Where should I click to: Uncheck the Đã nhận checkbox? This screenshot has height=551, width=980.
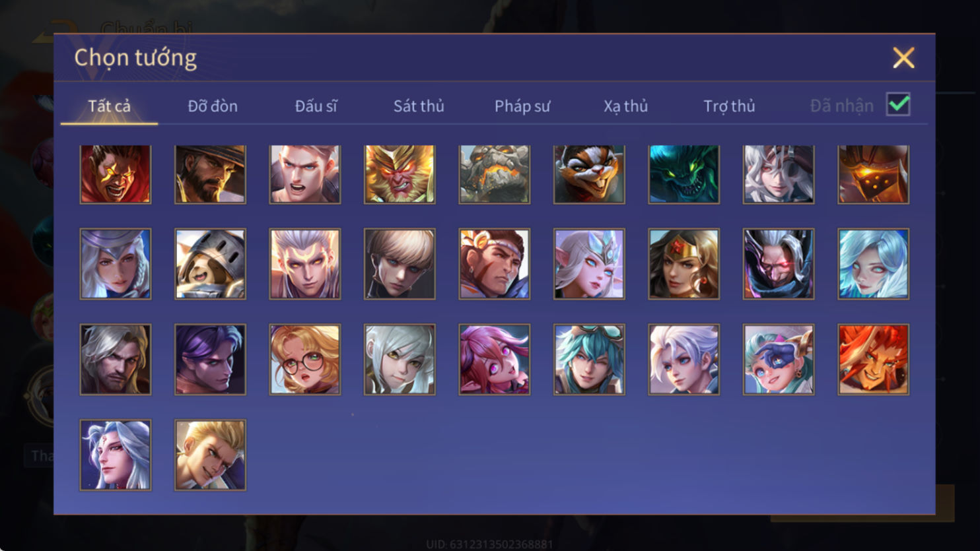click(898, 104)
